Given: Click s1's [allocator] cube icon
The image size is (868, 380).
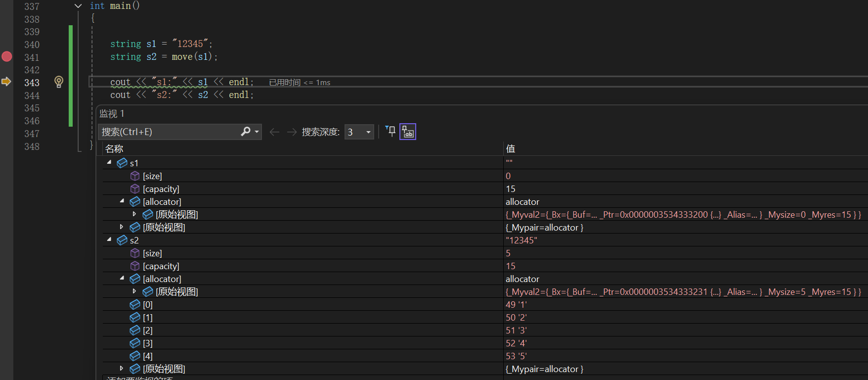Looking at the screenshot, I should (135, 201).
